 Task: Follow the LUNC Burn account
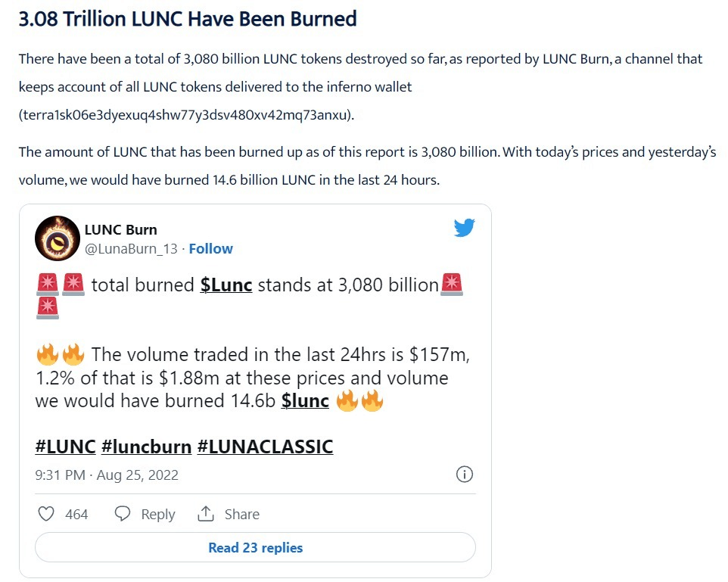point(210,248)
